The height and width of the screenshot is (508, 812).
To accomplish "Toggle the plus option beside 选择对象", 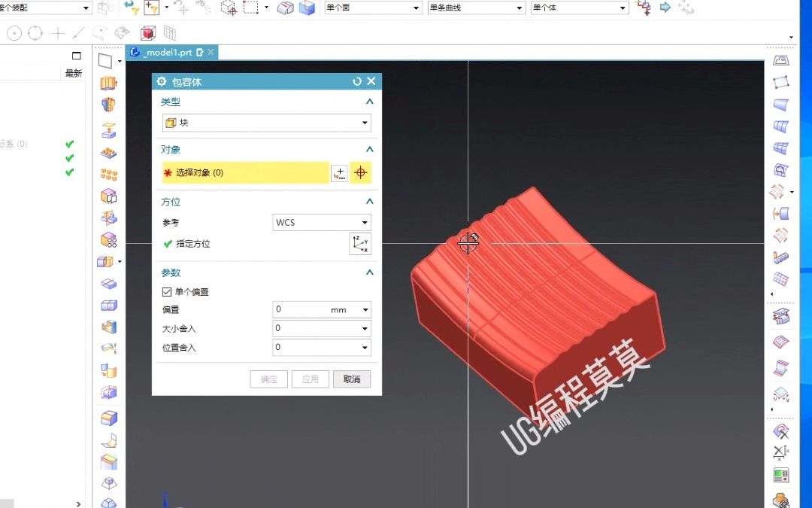I will (339, 173).
